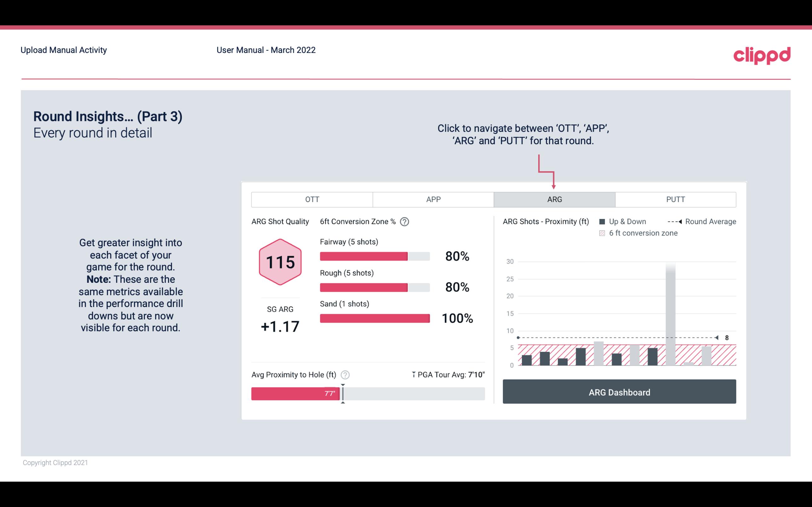The image size is (812, 507).
Task: Click the ARG tab to view stats
Action: tap(553, 200)
